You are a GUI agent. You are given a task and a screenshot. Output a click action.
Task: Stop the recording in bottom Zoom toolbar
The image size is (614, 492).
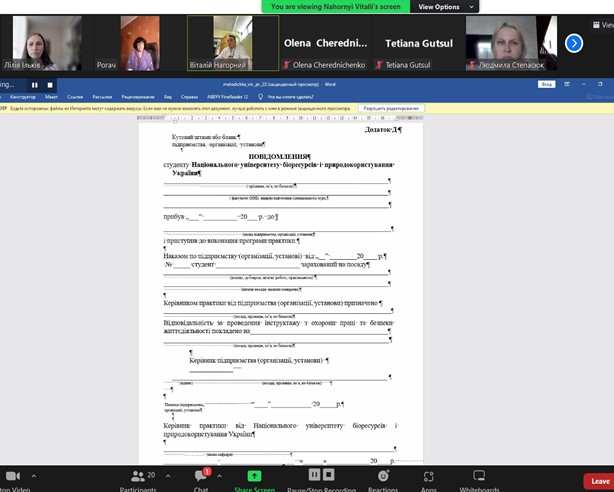(329, 475)
